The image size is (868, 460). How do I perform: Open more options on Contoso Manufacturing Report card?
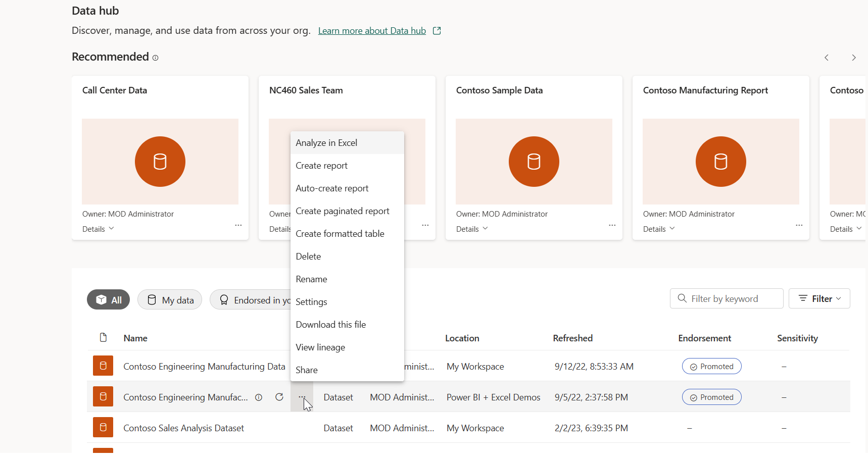coord(799,225)
